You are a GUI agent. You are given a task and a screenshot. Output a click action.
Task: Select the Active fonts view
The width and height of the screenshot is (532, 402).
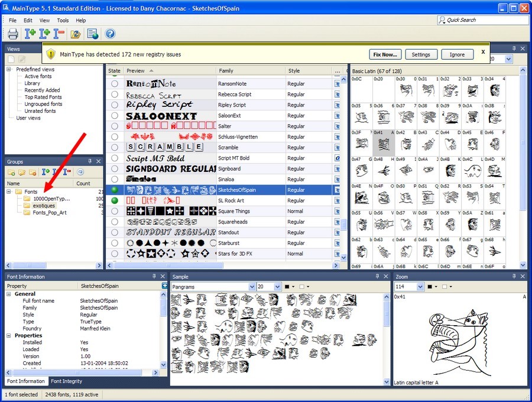pyautogui.click(x=38, y=76)
